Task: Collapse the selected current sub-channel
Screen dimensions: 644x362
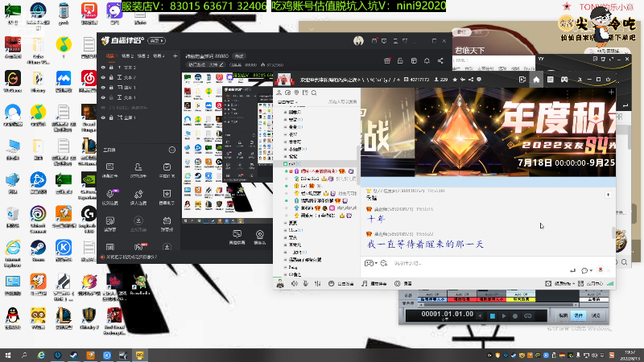Action: [286, 164]
